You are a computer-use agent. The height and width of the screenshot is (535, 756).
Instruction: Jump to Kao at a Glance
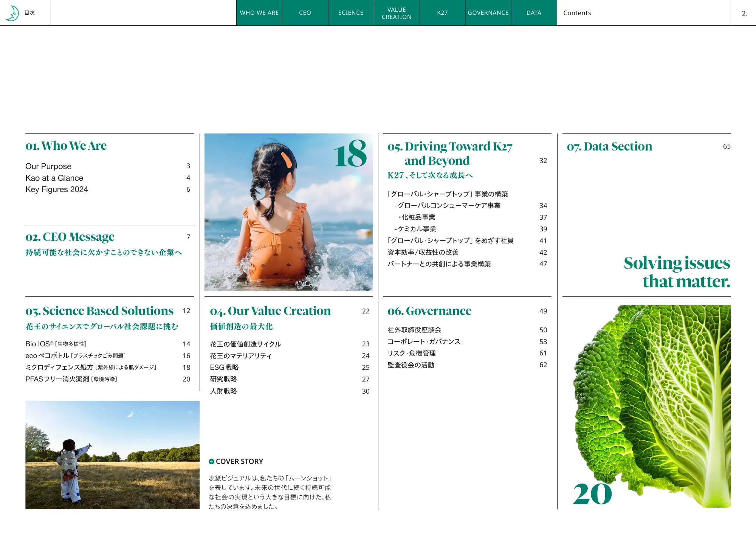pyautogui.click(x=54, y=178)
